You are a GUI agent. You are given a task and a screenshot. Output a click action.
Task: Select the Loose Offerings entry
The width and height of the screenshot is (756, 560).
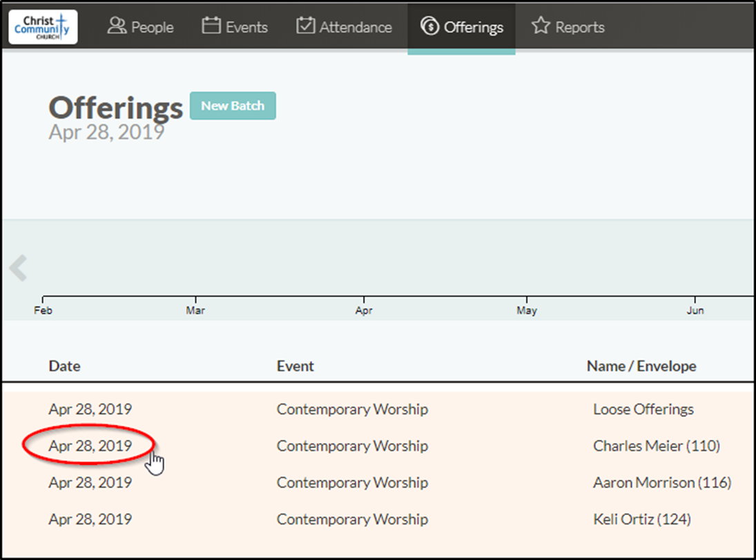643,409
